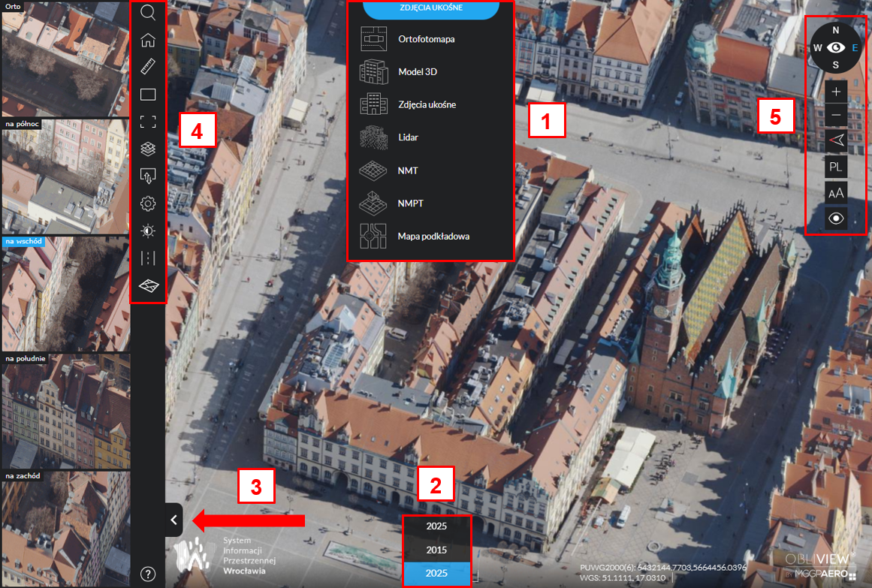The image size is (872, 588).
Task: Select Model 3D in the view menu
Action: 417,72
